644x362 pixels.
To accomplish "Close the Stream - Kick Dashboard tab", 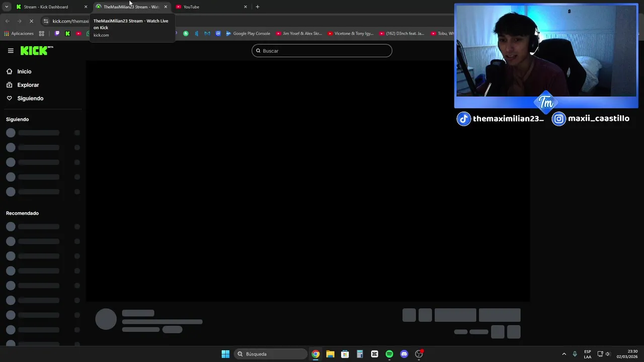I will (x=86, y=7).
